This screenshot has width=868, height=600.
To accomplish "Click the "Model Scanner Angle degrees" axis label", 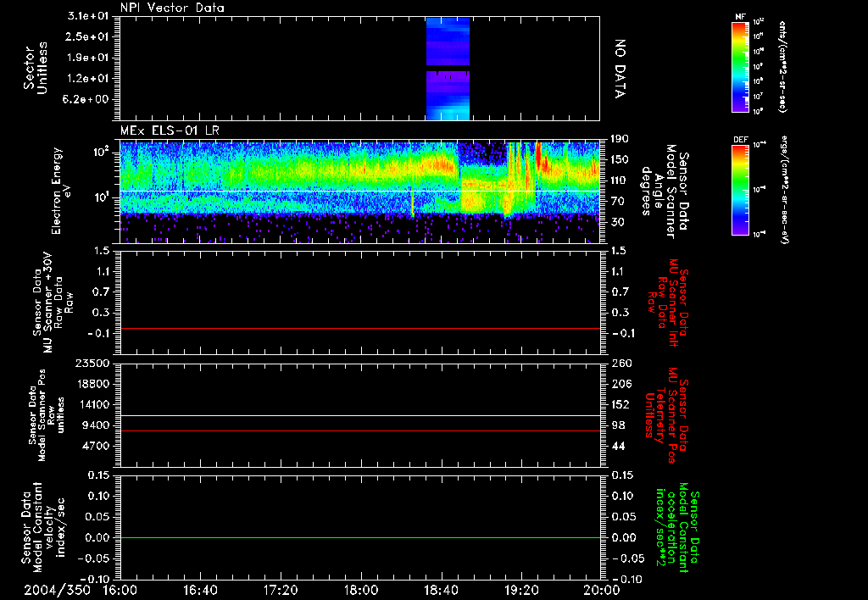I will pos(665,191).
